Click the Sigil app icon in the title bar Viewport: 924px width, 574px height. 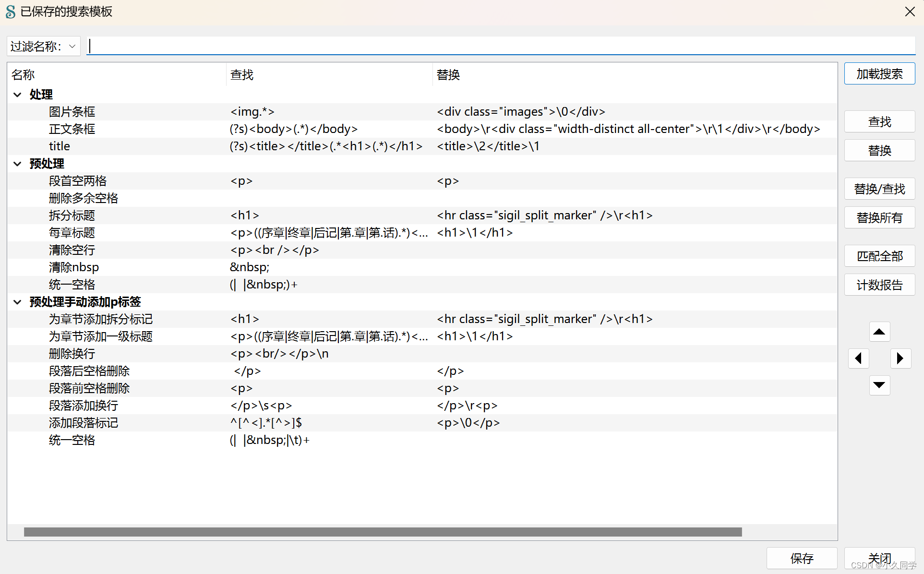coord(11,12)
